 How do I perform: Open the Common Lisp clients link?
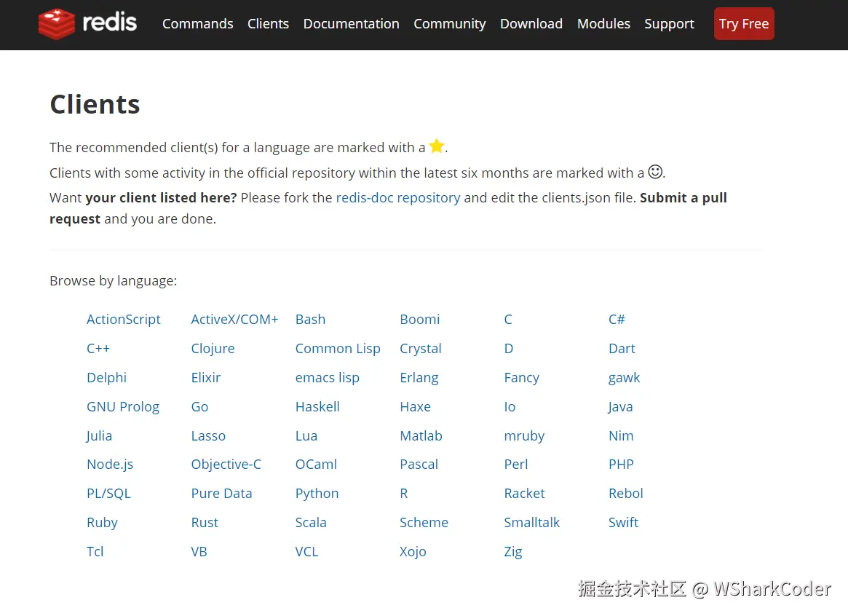pos(338,349)
